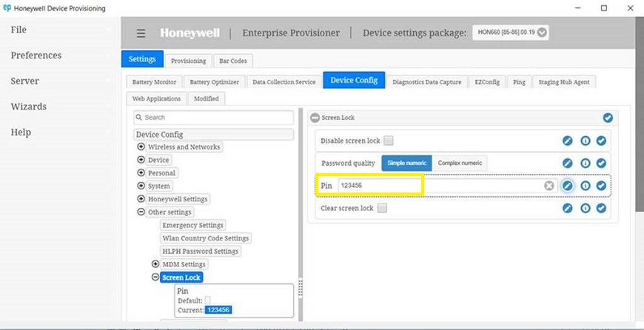
Task: Click the Current Pin value 123456
Action: 218,310
